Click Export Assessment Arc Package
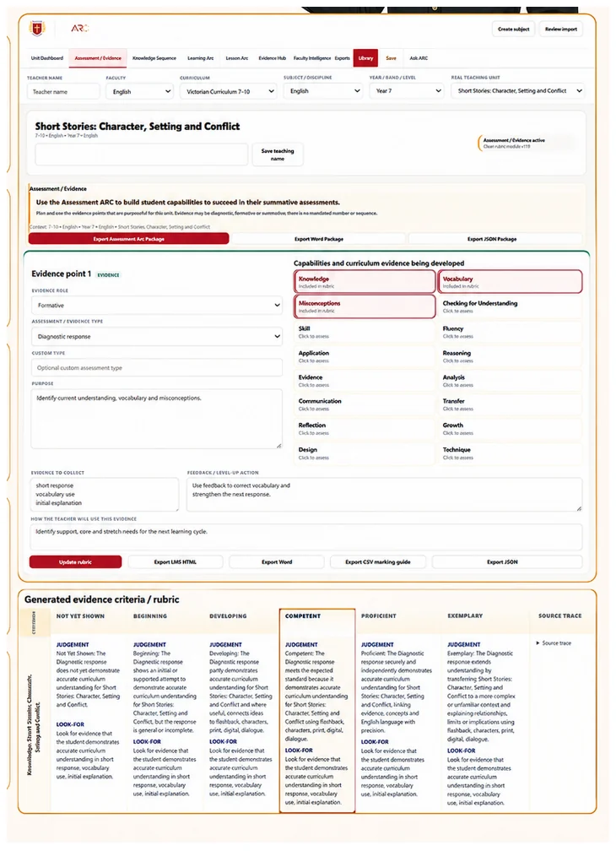616x851 pixels. (128, 239)
